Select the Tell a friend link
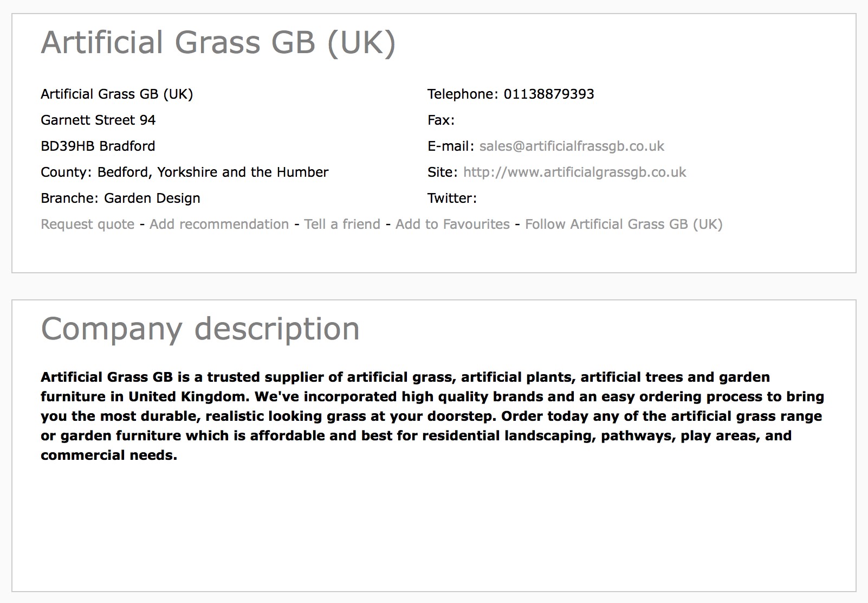The image size is (868, 603). point(342,224)
